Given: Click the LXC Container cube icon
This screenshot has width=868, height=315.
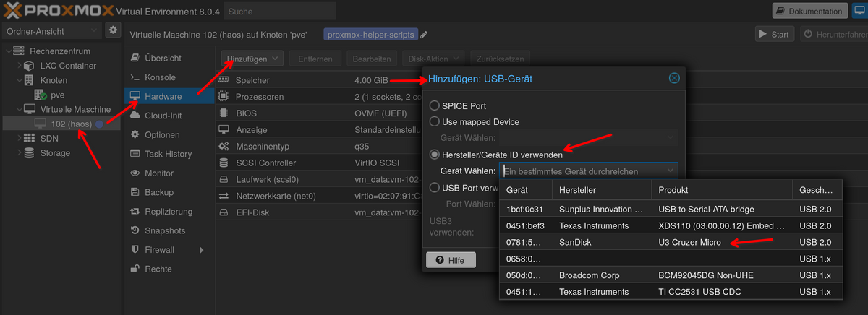Looking at the screenshot, I should [29, 66].
